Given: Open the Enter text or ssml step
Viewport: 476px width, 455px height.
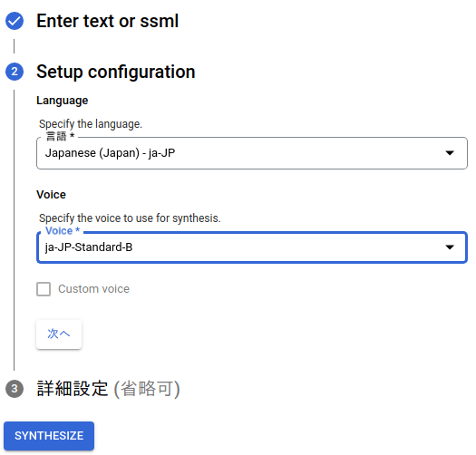Looking at the screenshot, I should click(108, 21).
